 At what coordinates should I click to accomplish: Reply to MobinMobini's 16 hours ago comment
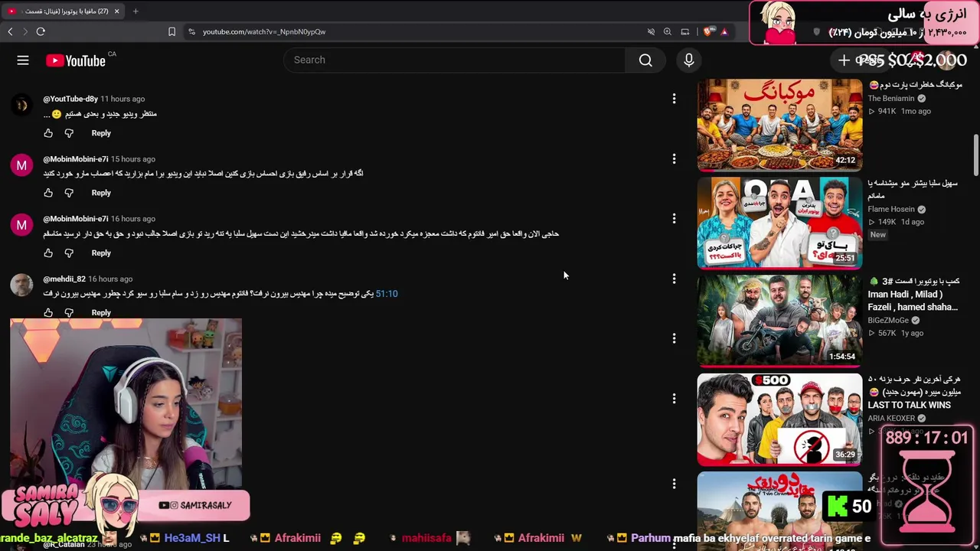pyautogui.click(x=101, y=253)
